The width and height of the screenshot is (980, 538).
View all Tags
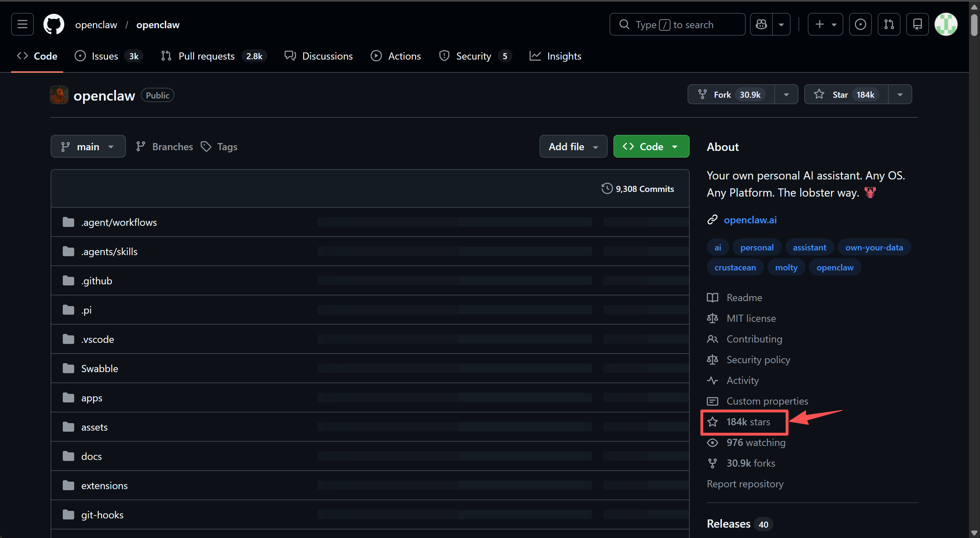point(219,147)
